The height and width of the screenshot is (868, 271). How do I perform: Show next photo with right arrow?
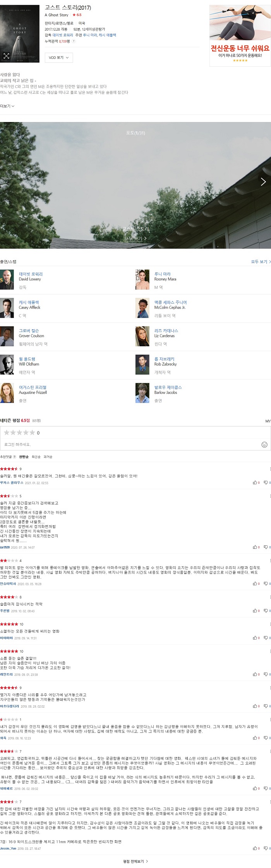pos(263,182)
